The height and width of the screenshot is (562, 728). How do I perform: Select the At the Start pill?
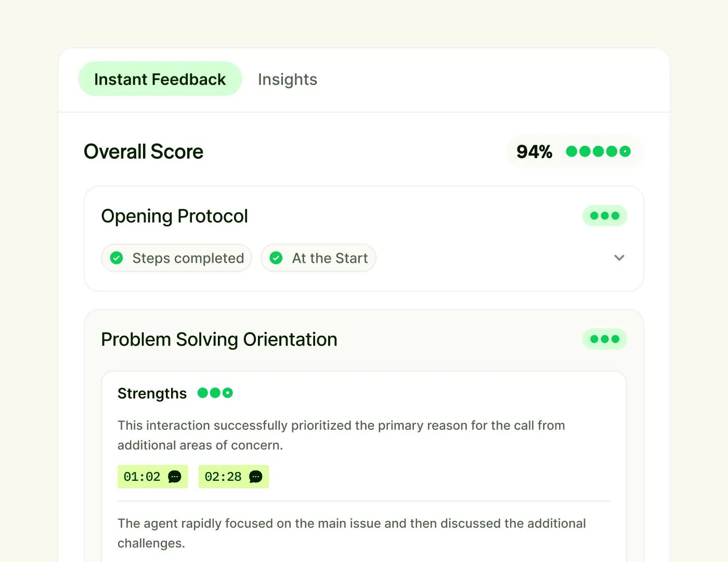coord(318,258)
